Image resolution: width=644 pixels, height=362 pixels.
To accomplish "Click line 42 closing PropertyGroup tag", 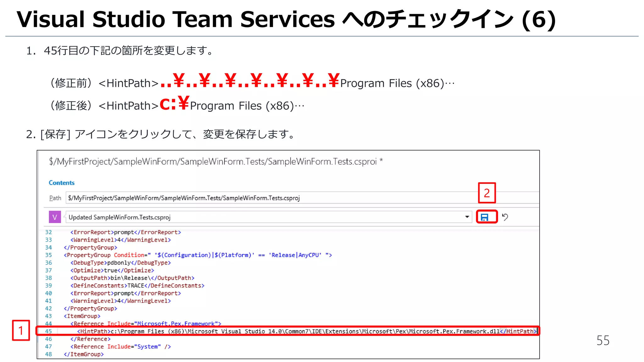I will (90, 309).
